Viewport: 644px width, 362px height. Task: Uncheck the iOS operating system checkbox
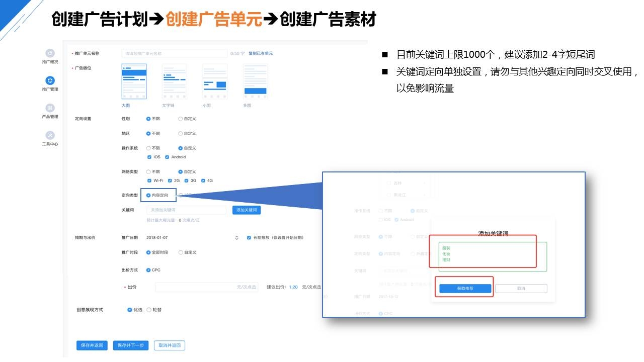point(149,157)
